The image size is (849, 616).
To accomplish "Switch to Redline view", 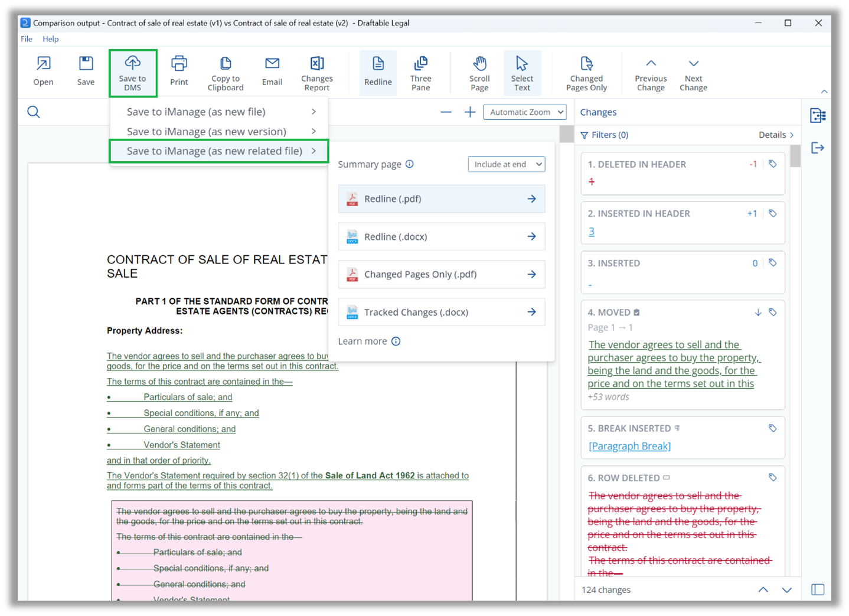I will [x=378, y=73].
